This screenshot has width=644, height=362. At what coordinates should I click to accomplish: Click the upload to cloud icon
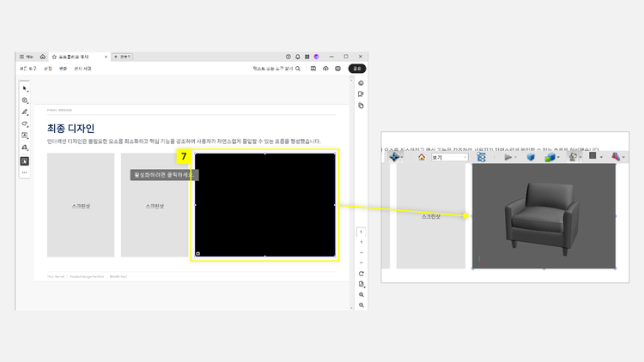point(325,69)
